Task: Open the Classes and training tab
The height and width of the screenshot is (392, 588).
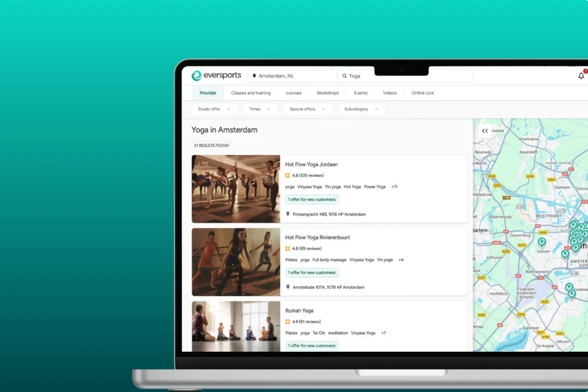Action: coord(251,93)
